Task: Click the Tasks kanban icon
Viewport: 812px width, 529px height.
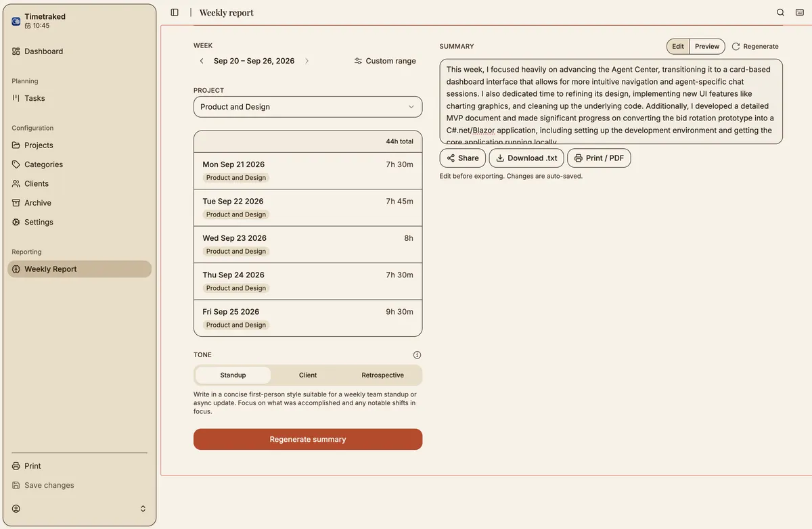Action: point(16,98)
